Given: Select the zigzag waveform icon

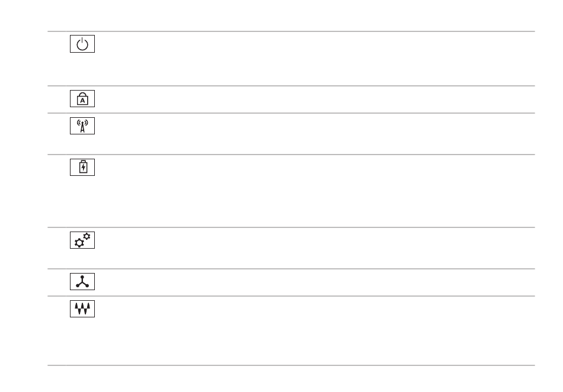Looking at the screenshot, I should click(x=82, y=309).
